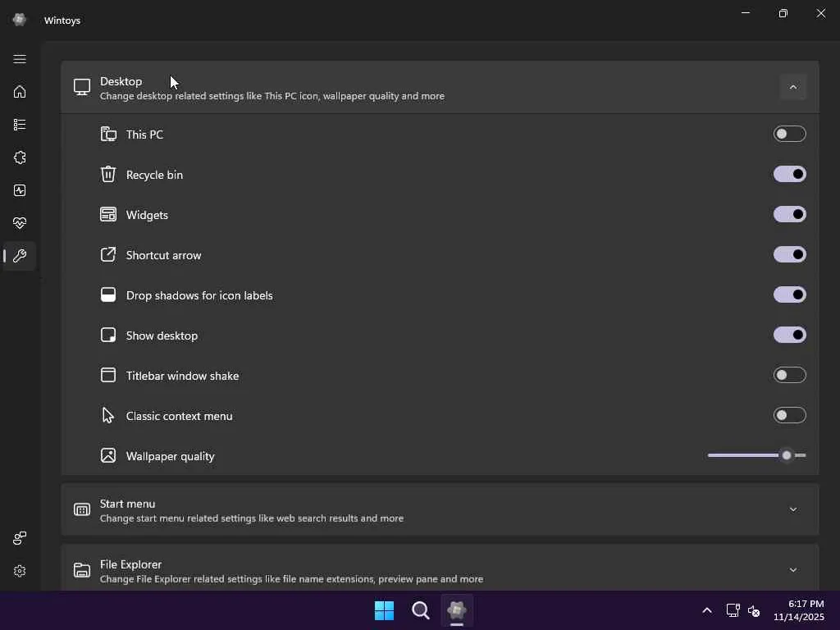The width and height of the screenshot is (840, 630).
Task: Click the Shortcut arrow row icon
Action: point(108,254)
